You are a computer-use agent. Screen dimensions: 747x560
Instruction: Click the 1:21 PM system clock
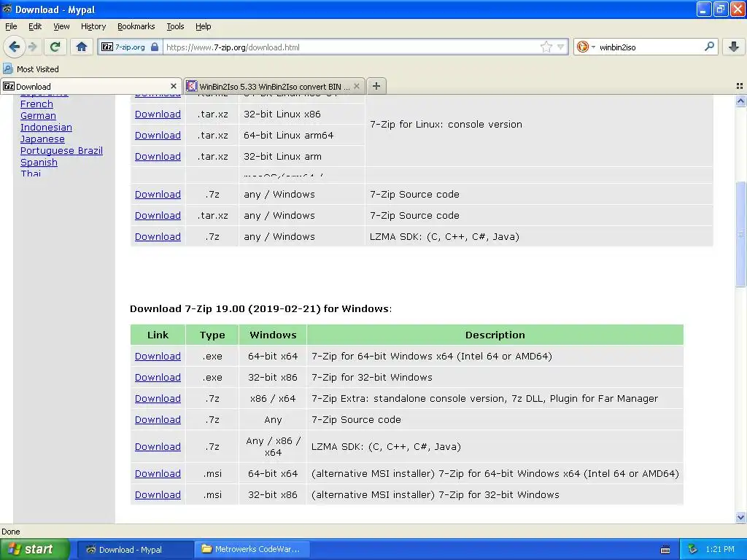(720, 549)
